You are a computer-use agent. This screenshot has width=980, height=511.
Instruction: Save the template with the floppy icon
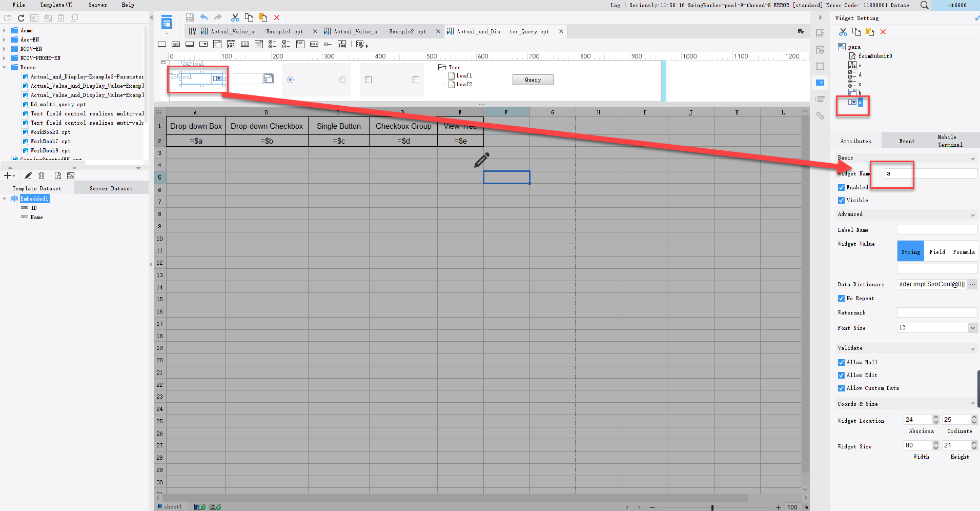pyautogui.click(x=190, y=17)
